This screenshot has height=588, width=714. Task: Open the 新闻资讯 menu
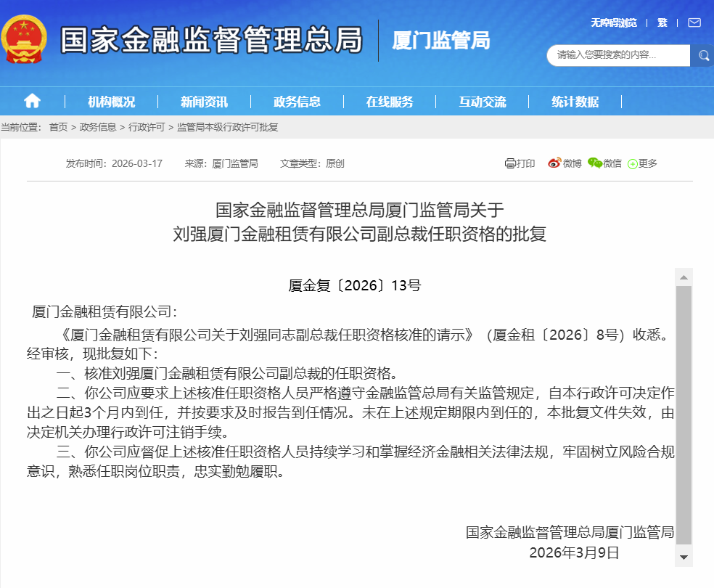[204, 102]
